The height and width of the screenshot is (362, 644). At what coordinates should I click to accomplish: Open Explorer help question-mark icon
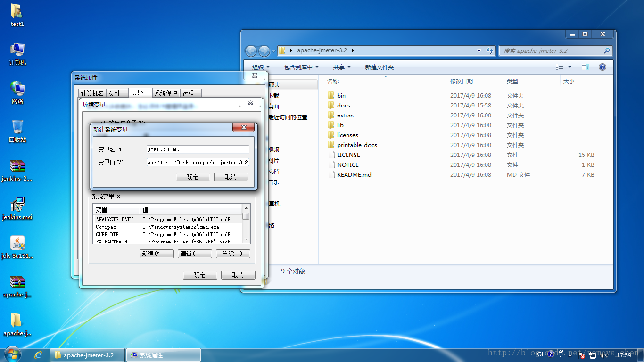[603, 67]
